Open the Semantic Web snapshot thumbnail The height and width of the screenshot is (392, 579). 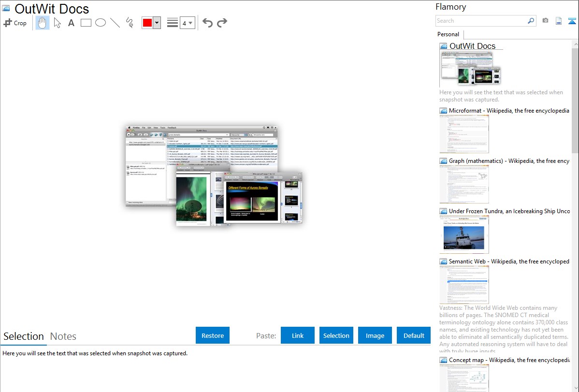click(x=464, y=285)
